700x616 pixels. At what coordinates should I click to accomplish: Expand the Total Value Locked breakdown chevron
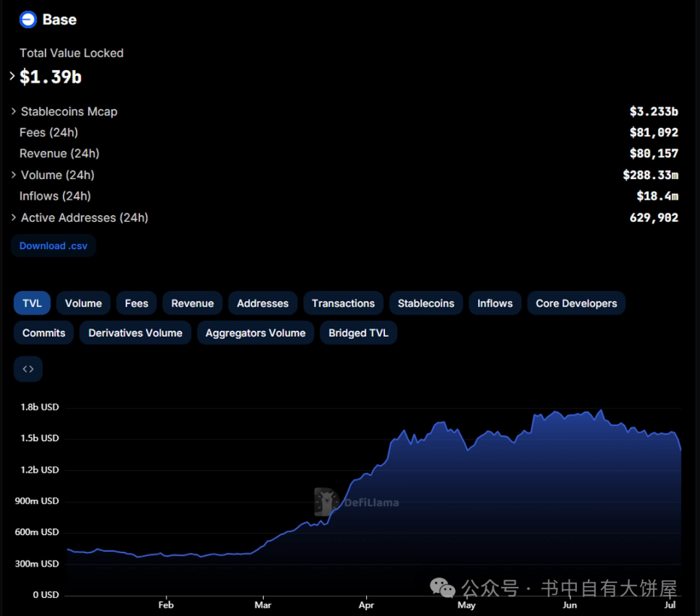(12, 77)
